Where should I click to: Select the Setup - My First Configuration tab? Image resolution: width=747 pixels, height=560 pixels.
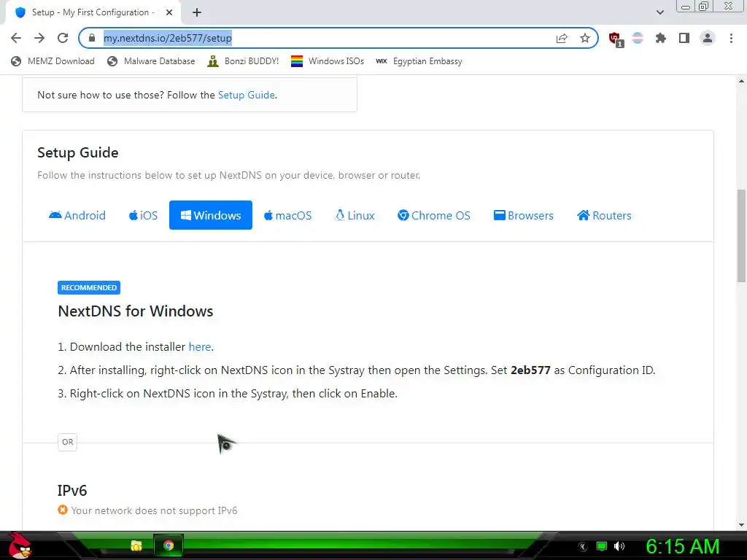tap(93, 12)
